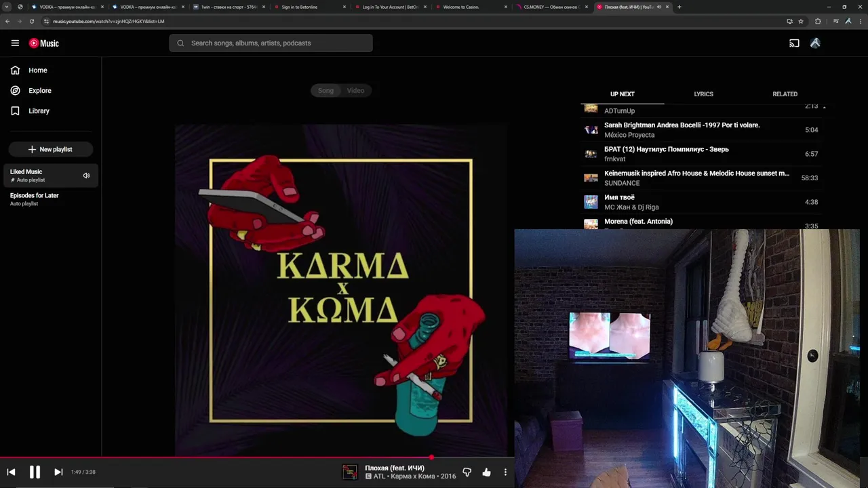Play Sarah Brightman Andrea Bocelli queue item

703,129
